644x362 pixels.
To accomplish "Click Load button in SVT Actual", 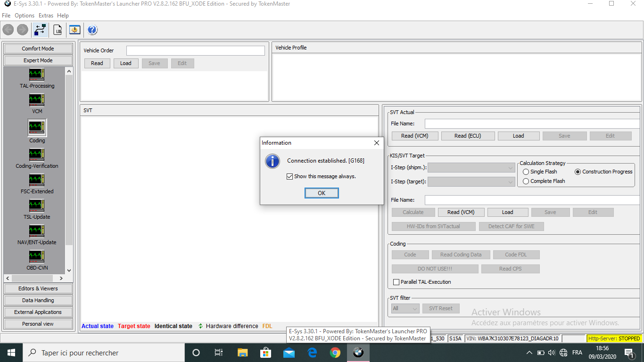I will pyautogui.click(x=519, y=136).
